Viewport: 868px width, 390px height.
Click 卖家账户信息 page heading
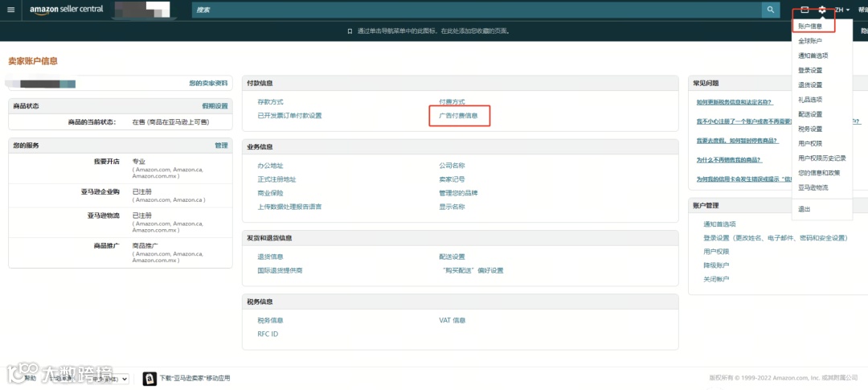point(33,61)
